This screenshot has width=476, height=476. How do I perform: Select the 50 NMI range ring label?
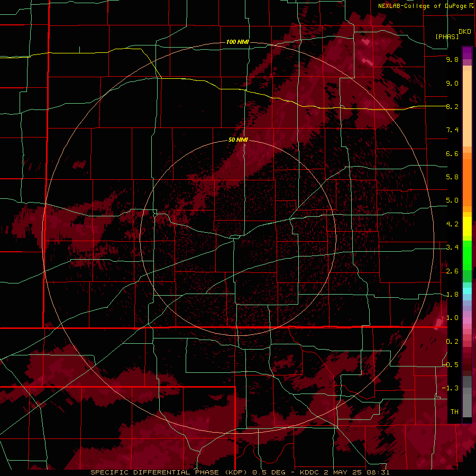click(x=238, y=140)
